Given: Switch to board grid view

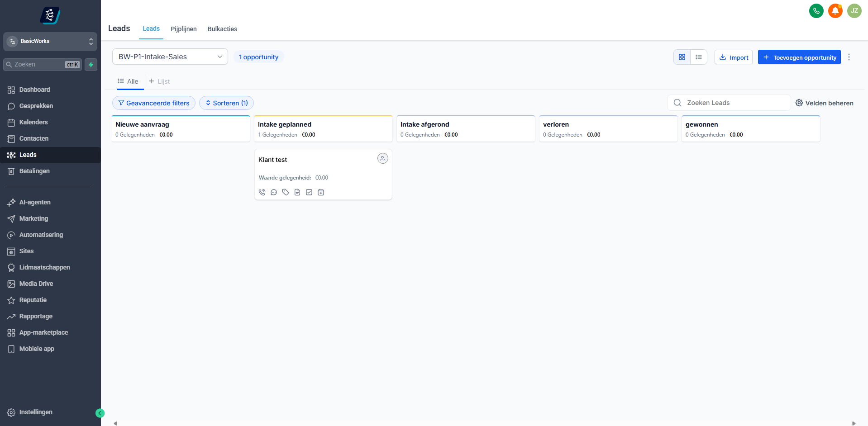Looking at the screenshot, I should [682, 57].
